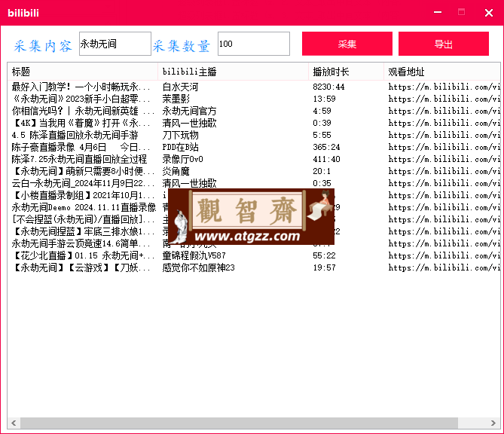Click streamer name 刀下玩物
Viewport: 504px width, 434px height.
(x=180, y=135)
